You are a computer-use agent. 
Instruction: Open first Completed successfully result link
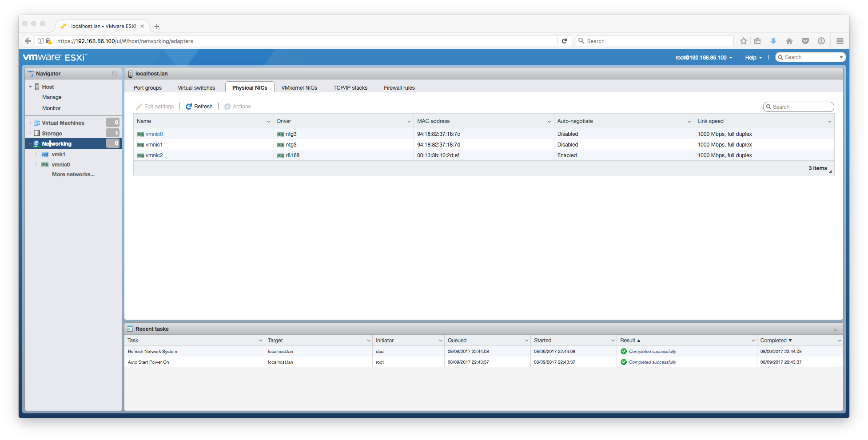tap(653, 352)
